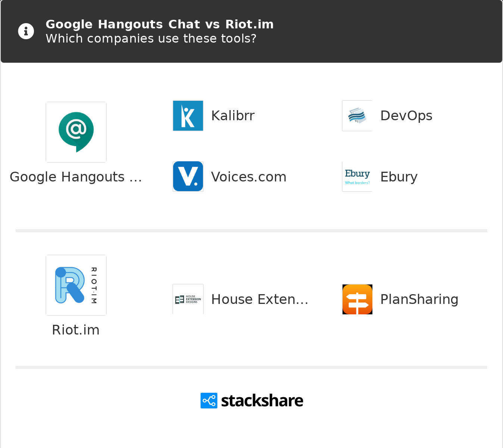Click the House Extension Designs logo
The width and height of the screenshot is (503, 448).
coord(188,299)
